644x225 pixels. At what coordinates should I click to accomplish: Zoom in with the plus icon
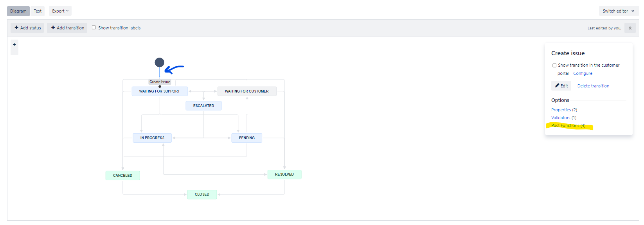tap(14, 44)
